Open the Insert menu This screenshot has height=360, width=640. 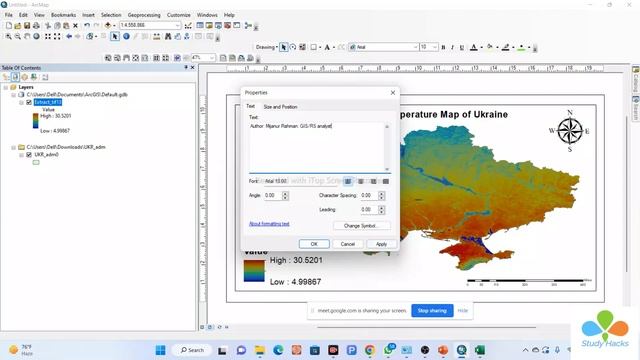(x=88, y=15)
